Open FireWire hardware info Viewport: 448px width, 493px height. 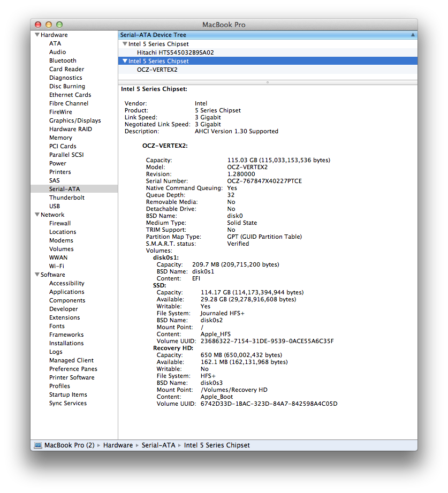coord(60,112)
